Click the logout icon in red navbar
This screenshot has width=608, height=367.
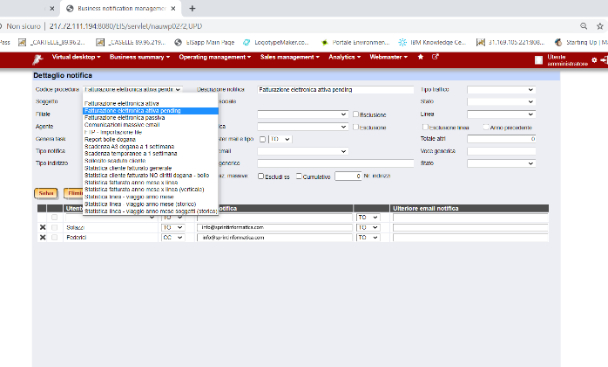[604, 60]
